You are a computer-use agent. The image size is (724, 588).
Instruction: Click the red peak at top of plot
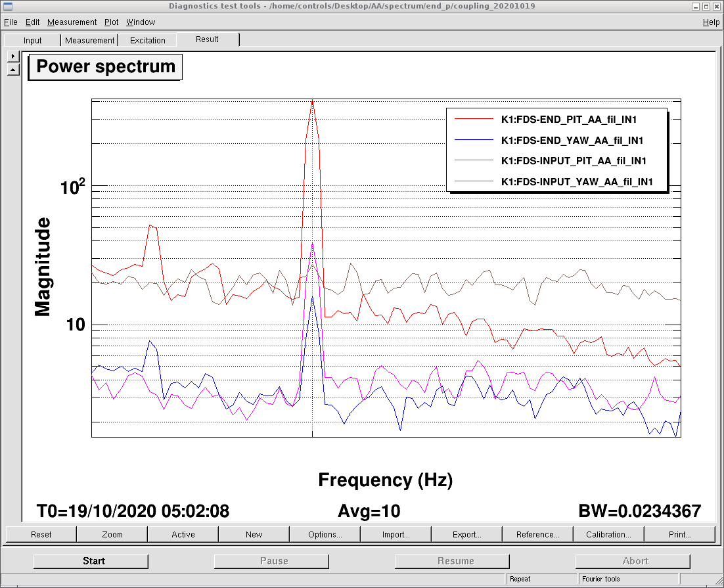[313, 102]
